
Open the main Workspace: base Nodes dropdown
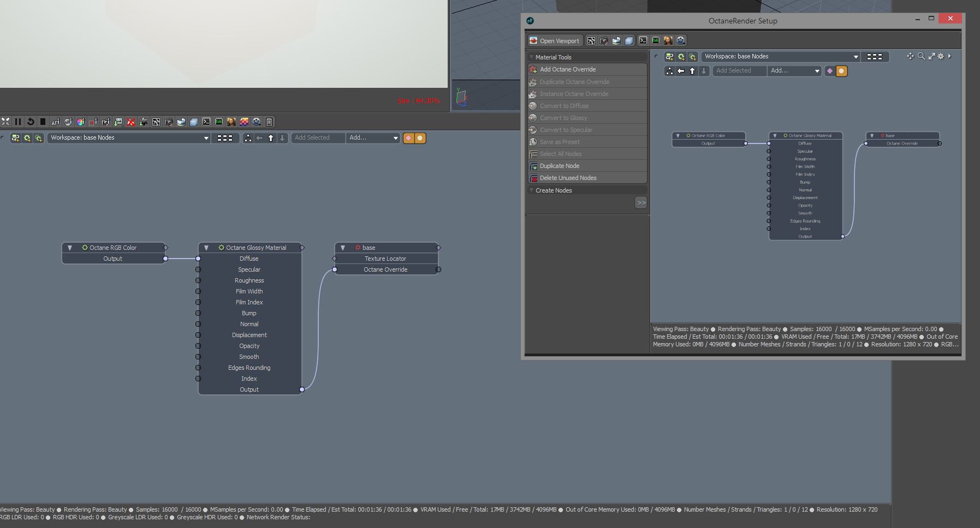129,138
